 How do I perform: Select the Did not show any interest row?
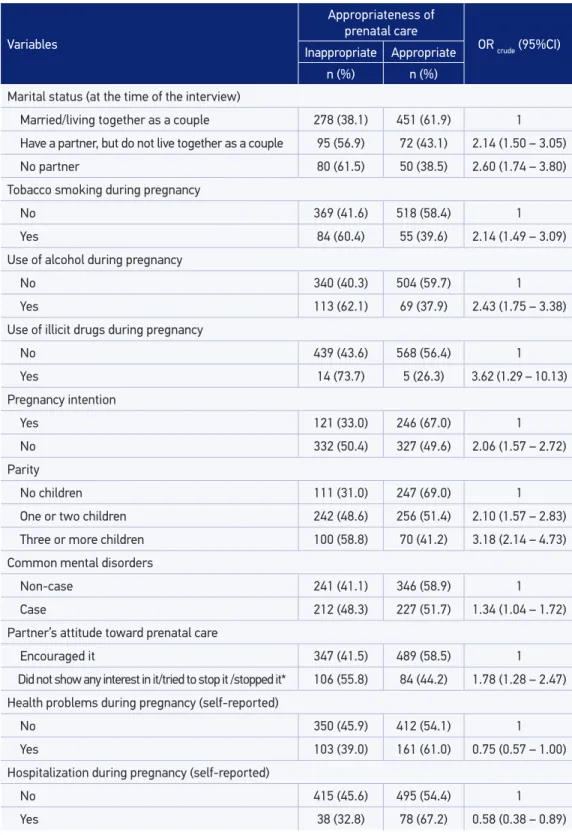(x=286, y=680)
